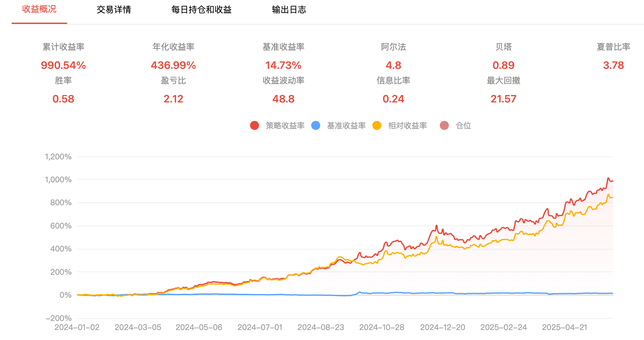Click the 2024-10-28 date on the x-axis
The height and width of the screenshot is (340, 644).
[382, 327]
